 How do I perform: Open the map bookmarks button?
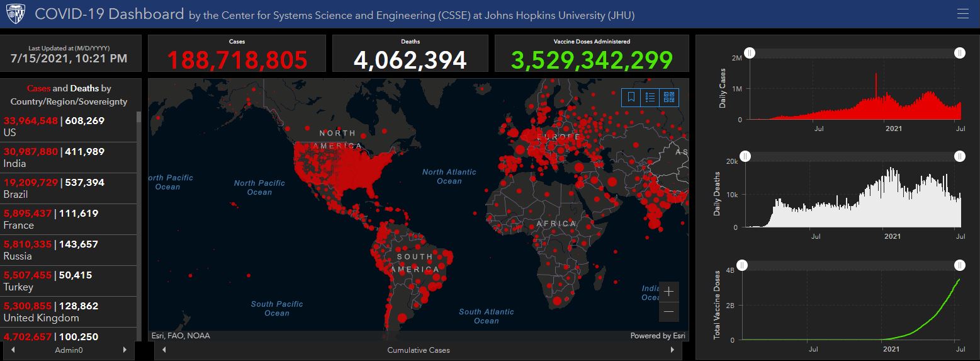coord(631,98)
